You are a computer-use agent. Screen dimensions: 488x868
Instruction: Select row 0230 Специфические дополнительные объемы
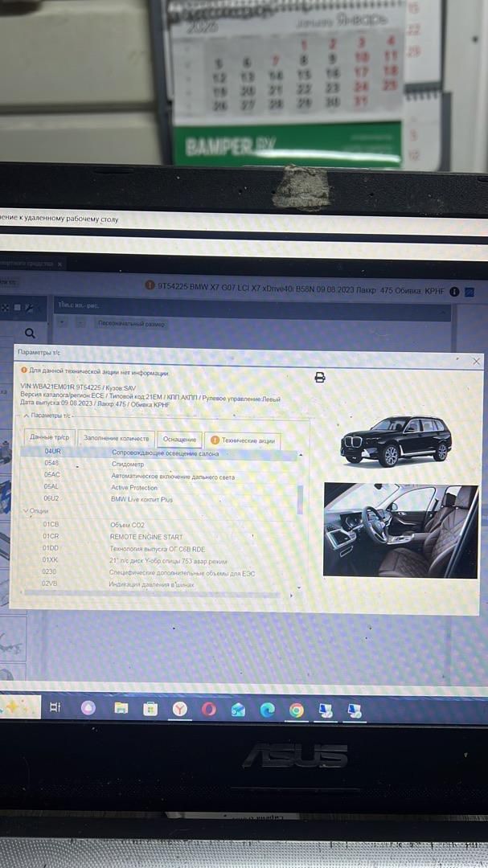tap(158, 573)
